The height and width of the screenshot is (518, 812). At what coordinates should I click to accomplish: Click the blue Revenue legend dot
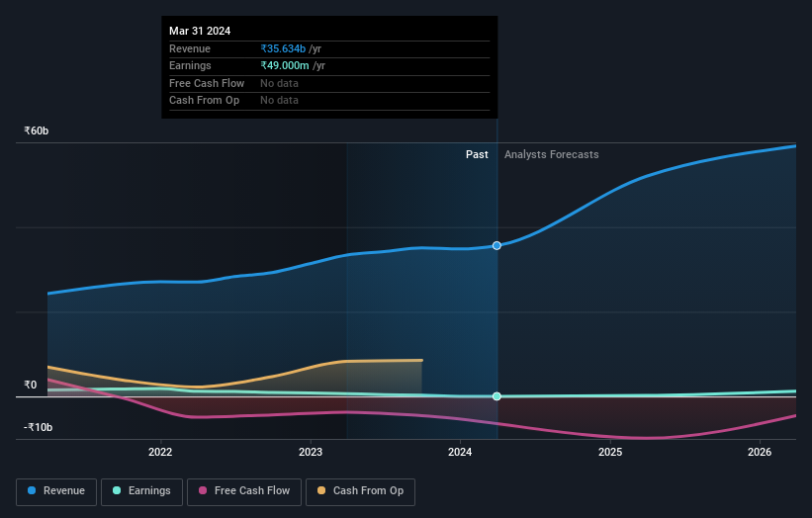tap(32, 490)
